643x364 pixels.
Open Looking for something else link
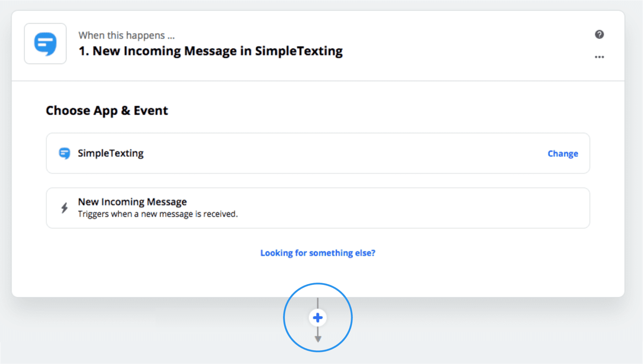[x=318, y=253]
